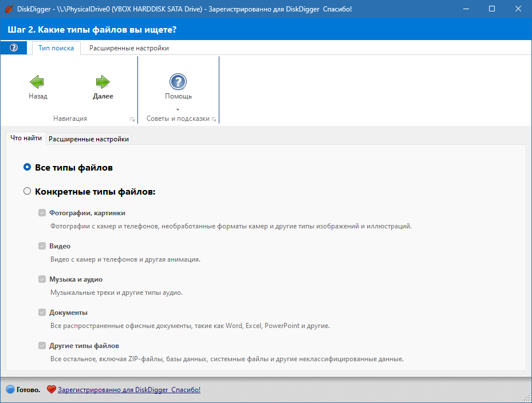
Task: Click the window resize grip corner
Action: pos(527,398)
